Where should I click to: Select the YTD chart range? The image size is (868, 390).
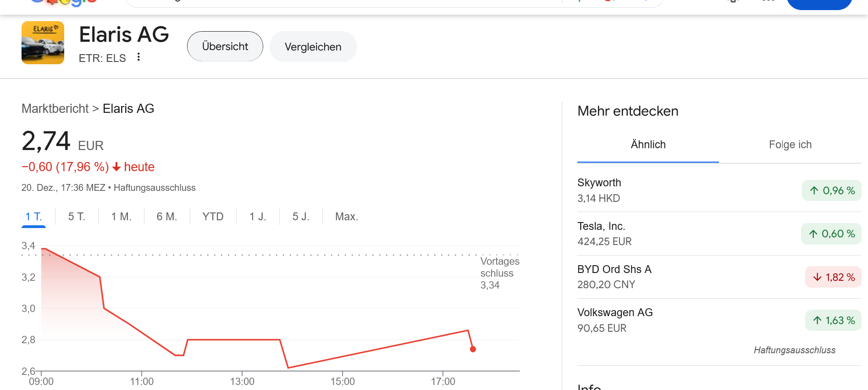coord(213,217)
